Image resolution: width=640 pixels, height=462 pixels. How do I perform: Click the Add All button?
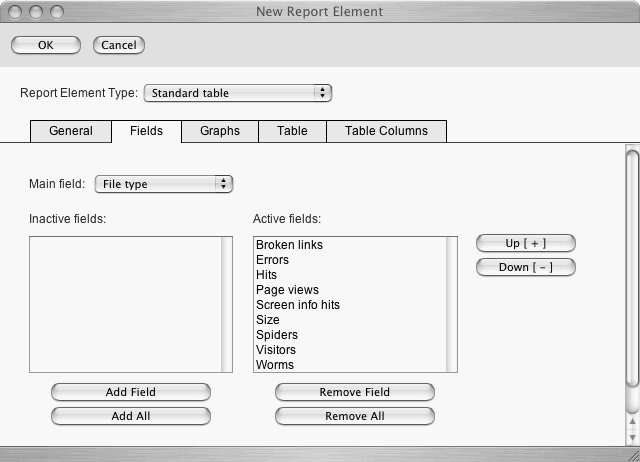[131, 416]
